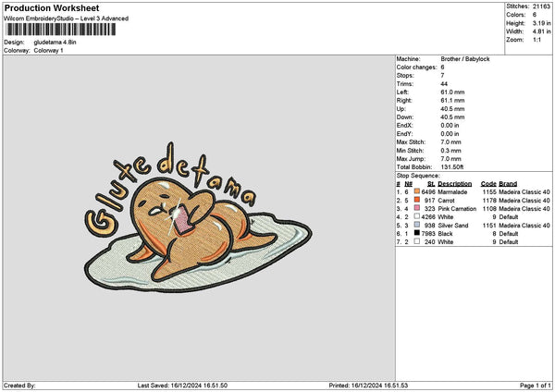Click the Colors value 6 at top right
This screenshot has height=392, width=555.
[x=535, y=15]
